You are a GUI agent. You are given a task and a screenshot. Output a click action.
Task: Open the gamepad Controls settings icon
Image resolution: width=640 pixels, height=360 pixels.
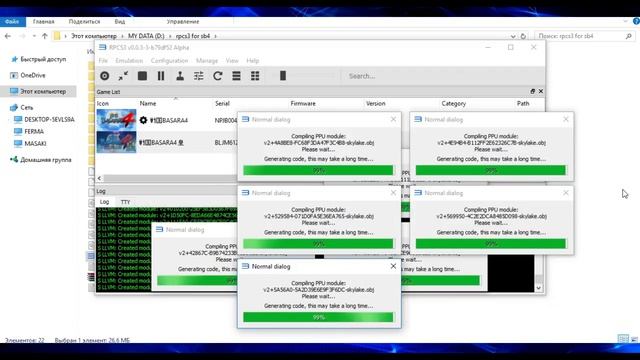click(180, 76)
